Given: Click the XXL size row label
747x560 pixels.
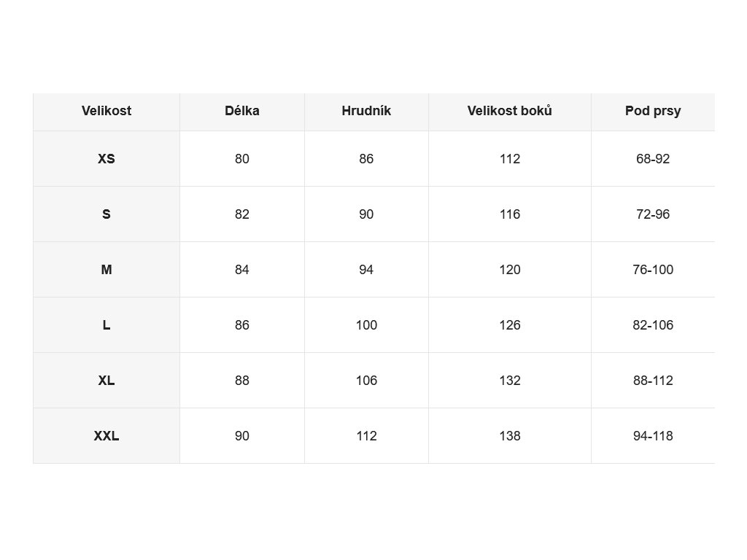Looking at the screenshot, I should 107,436.
